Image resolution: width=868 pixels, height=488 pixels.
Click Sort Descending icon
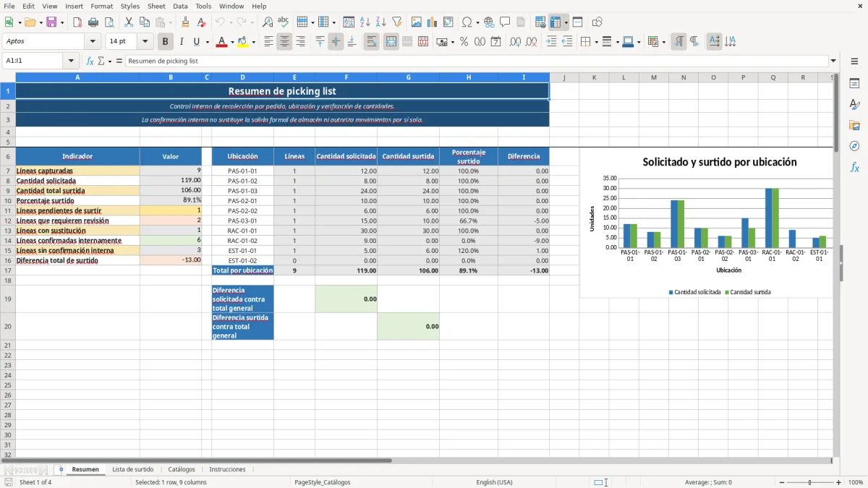pyautogui.click(x=381, y=22)
